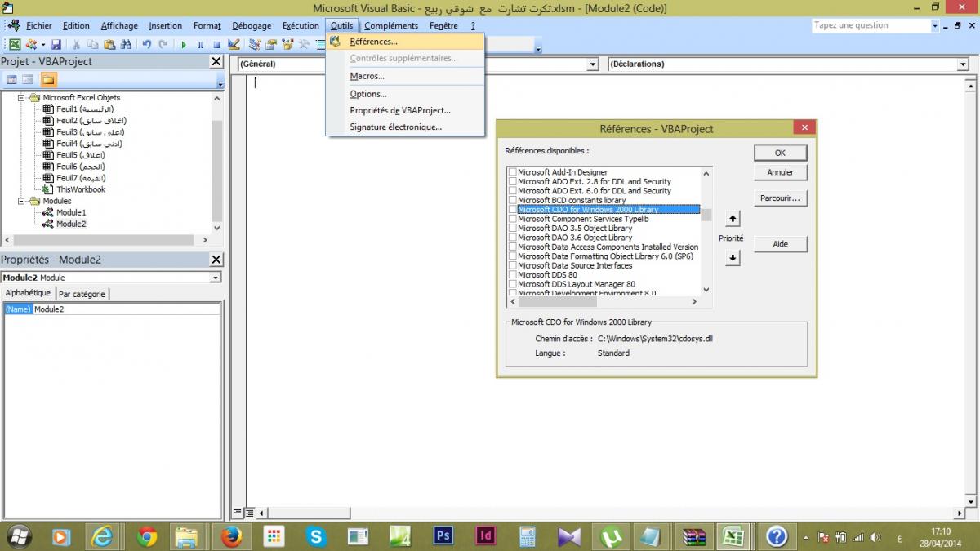This screenshot has width=980, height=551.
Task: Enable Microsoft CDO for Windows 2000 Library checkbox
Action: tap(512, 210)
